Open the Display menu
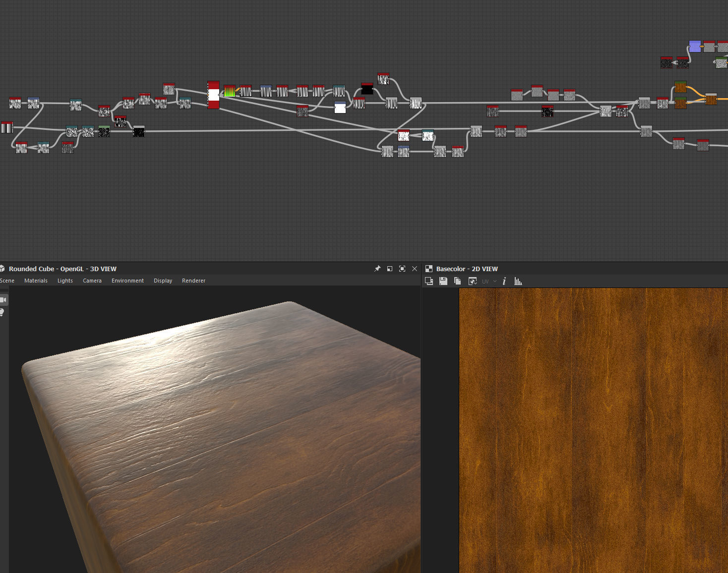Screen dimensions: 728x573 tap(163, 281)
